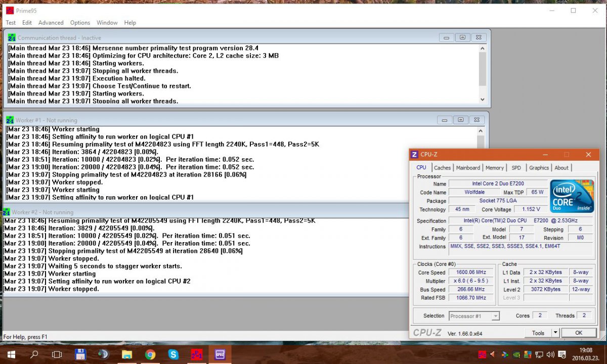607x364 pixels.
Task: Click the Prime95 icon in the title bar
Action: (x=10, y=10)
